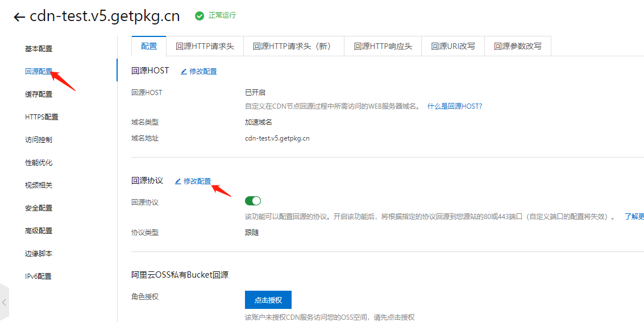Click 修改配置 link for 回源协议
644x322 pixels.
point(198,181)
